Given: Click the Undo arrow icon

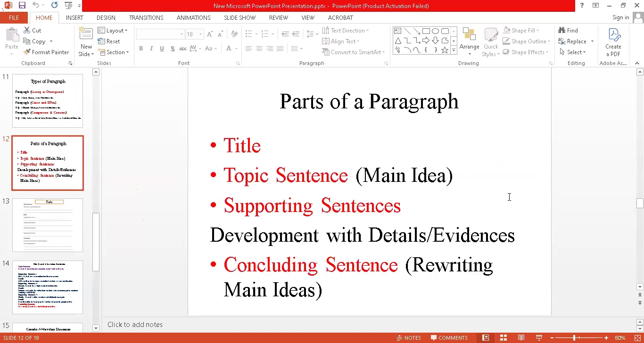Looking at the screenshot, I should point(36,6).
